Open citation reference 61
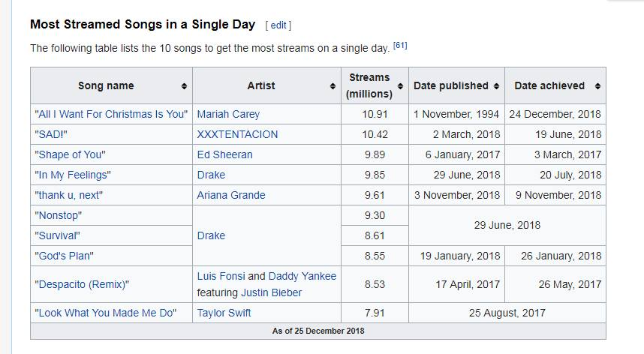Viewport: 644px width, 354px height. 400,46
